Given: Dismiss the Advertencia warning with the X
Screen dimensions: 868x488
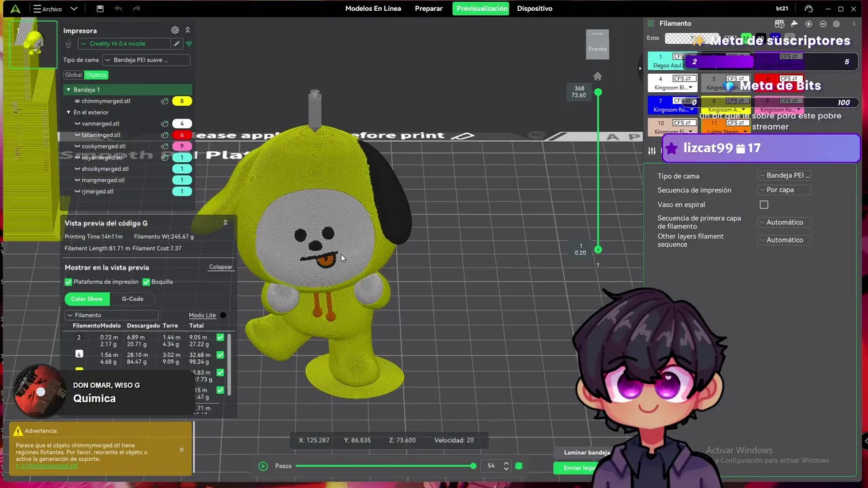Looking at the screenshot, I should tap(181, 449).
